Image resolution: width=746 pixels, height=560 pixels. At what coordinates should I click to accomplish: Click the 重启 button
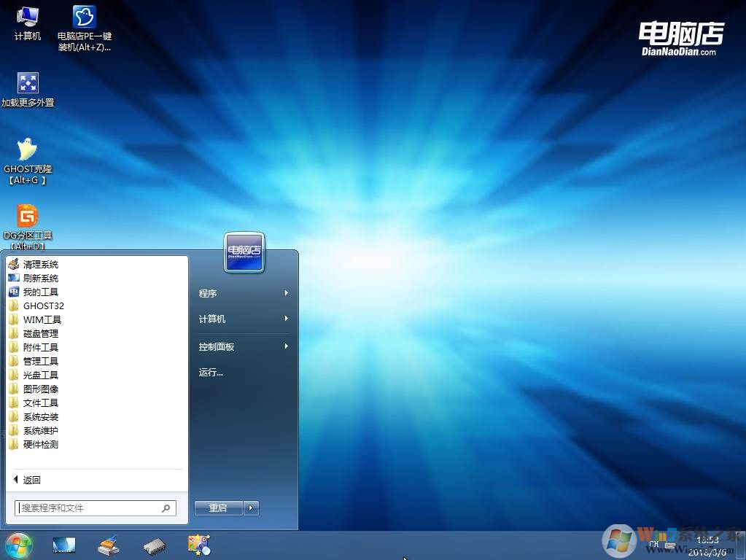tap(218, 508)
